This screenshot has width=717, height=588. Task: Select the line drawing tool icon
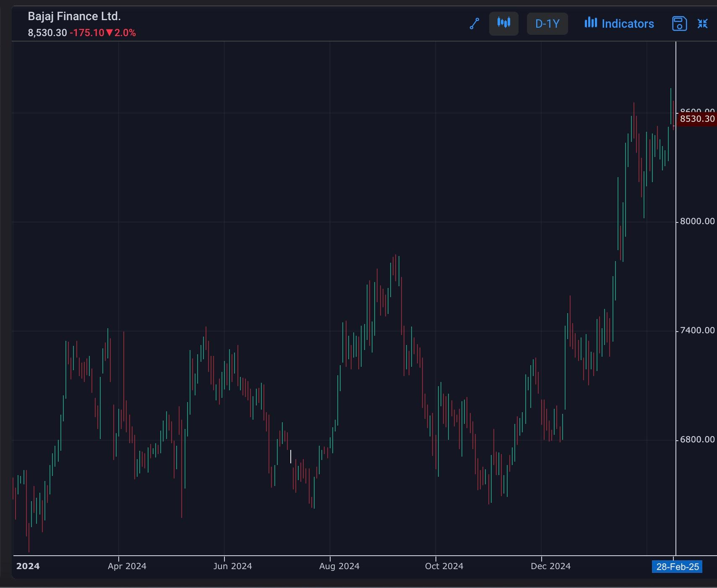[x=475, y=24]
